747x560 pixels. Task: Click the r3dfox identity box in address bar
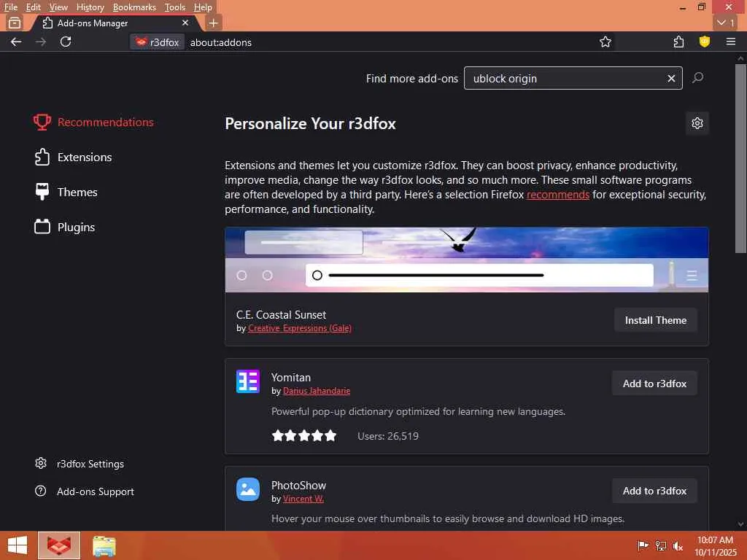(158, 42)
